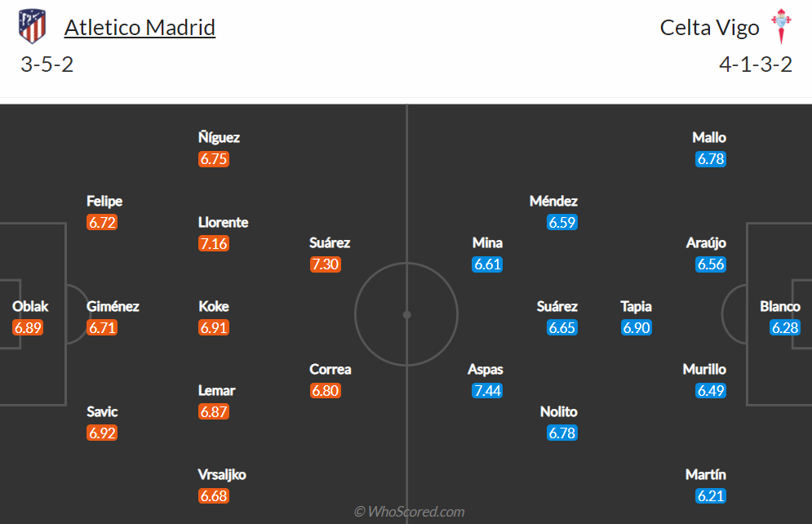Viewport: 812px width, 524px height.
Task: Click the Celta Vigo club crest
Action: point(781,26)
